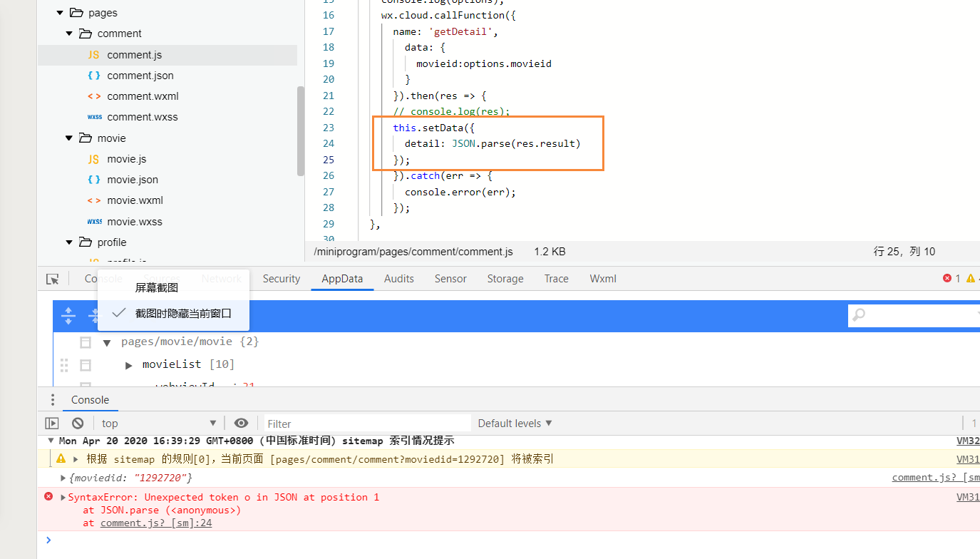980x559 pixels.
Task: Focus the console Filter input
Action: coord(368,423)
